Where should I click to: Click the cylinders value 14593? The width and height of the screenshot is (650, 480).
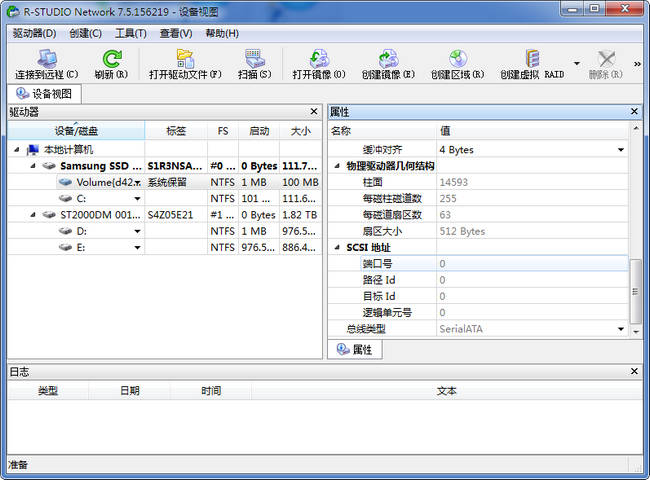[454, 182]
